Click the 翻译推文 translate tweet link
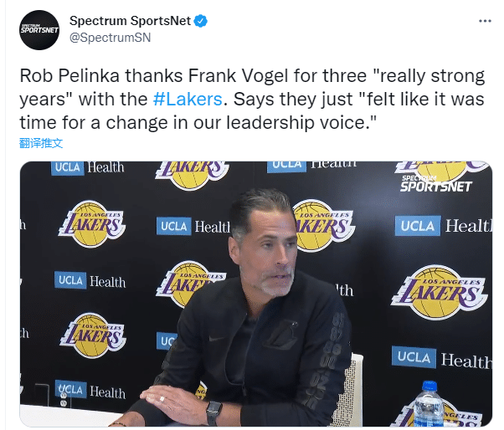This screenshot has width=504, height=430. 41,143
